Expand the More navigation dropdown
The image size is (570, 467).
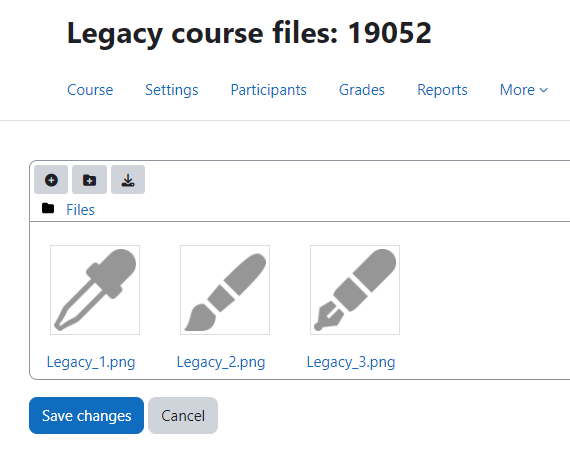pos(523,90)
